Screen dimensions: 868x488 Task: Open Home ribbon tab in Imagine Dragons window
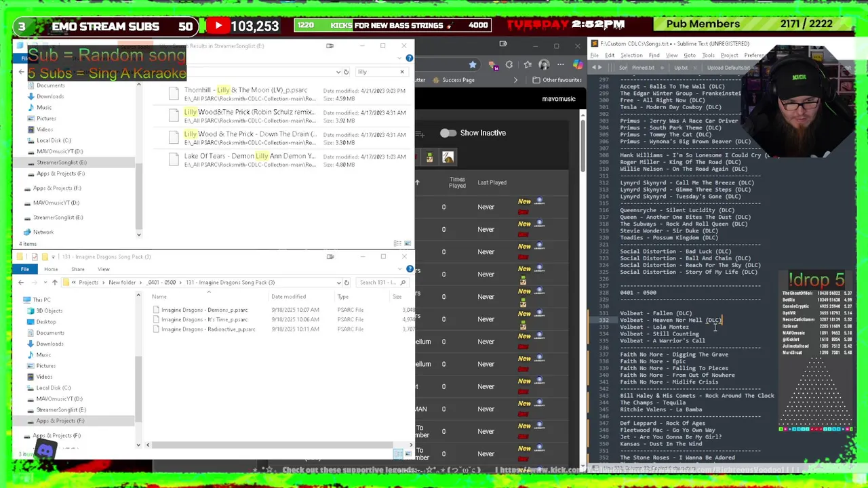(51, 269)
